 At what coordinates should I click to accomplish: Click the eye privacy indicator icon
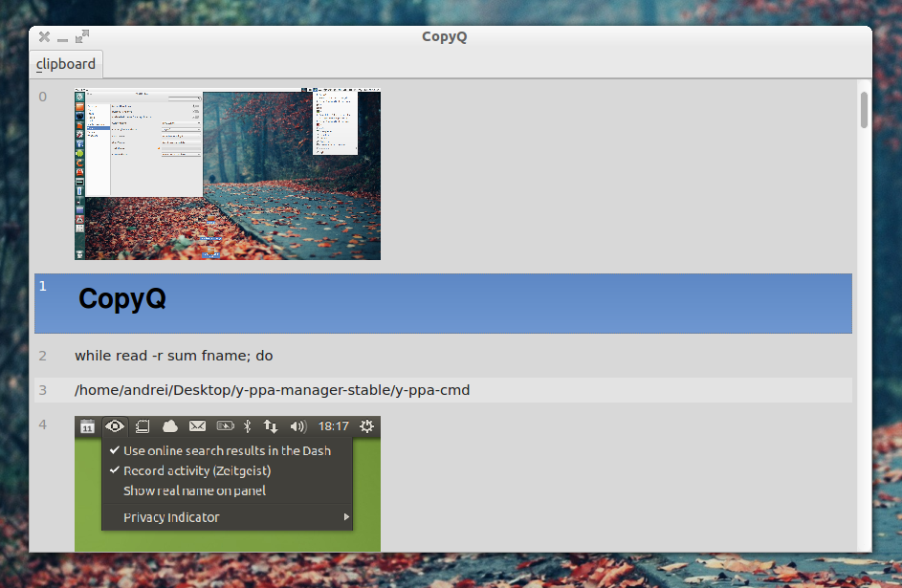pyautogui.click(x=115, y=426)
